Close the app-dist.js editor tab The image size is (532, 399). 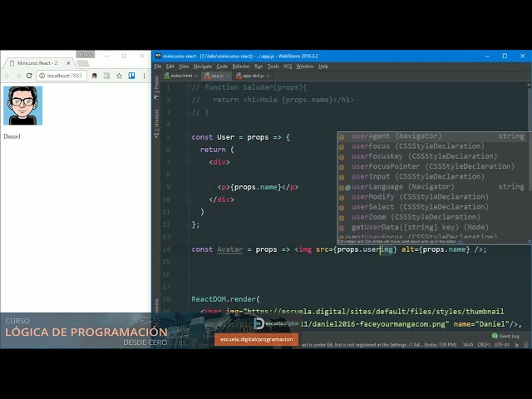[268, 76]
